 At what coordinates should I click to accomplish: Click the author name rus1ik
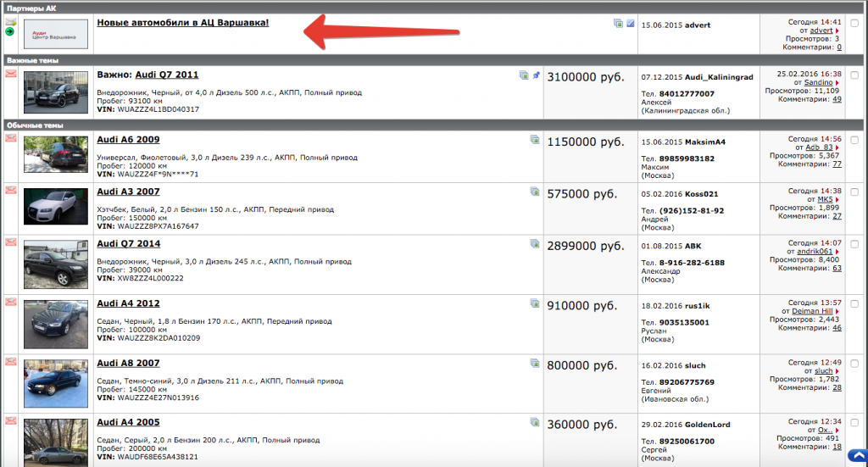[x=697, y=305]
